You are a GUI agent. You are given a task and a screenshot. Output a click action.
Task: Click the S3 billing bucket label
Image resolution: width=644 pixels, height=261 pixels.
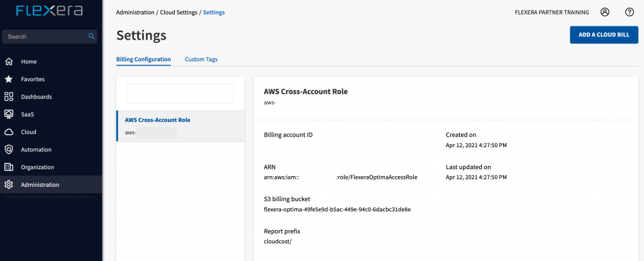[x=287, y=199]
